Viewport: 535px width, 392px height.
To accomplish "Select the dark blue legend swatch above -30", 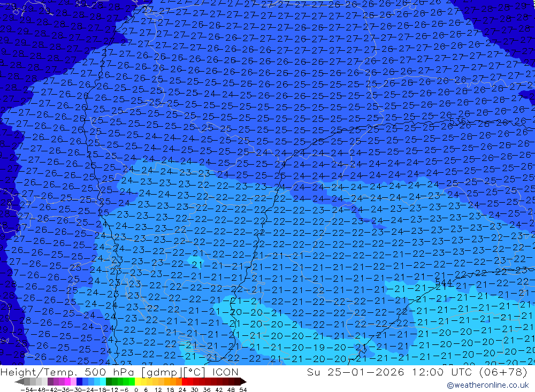I will [80, 381].
